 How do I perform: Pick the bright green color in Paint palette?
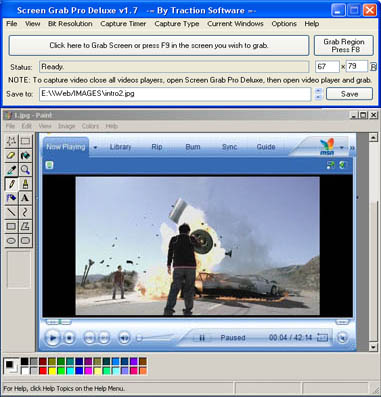[x=61, y=370]
